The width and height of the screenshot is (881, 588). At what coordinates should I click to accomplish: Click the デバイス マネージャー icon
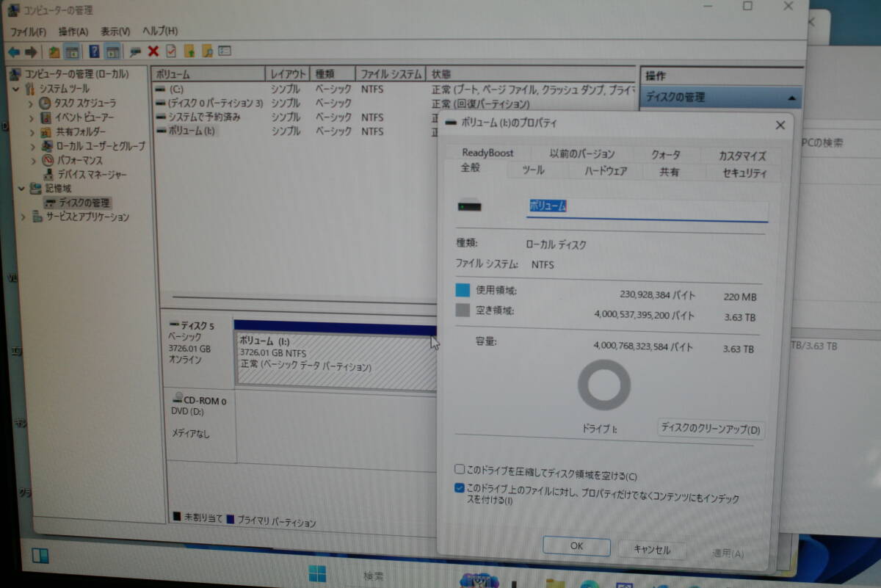(49, 175)
